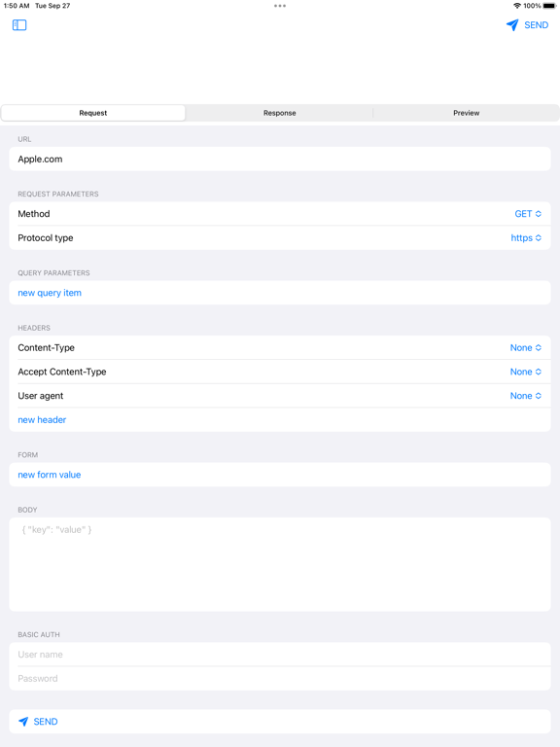The width and height of the screenshot is (560, 747).
Task: Select the Request tab
Action: pyautogui.click(x=93, y=113)
